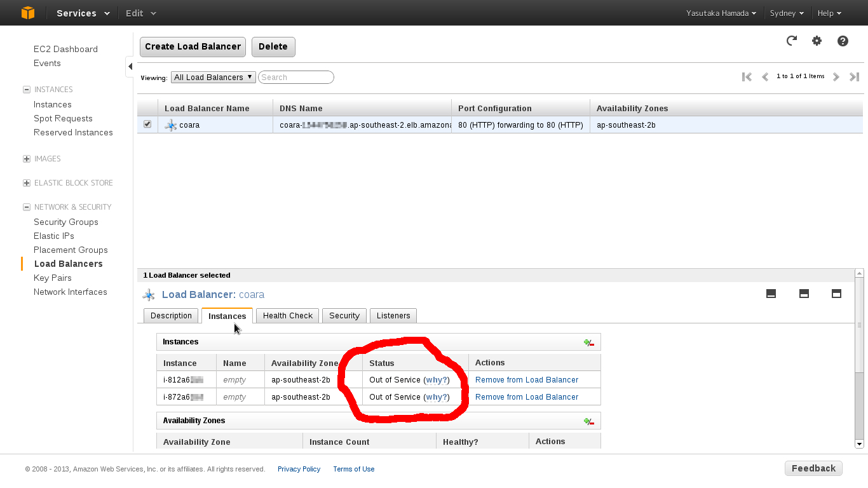Maximize the details pane
Image resolution: width=868 pixels, height=488 pixels.
[836, 294]
